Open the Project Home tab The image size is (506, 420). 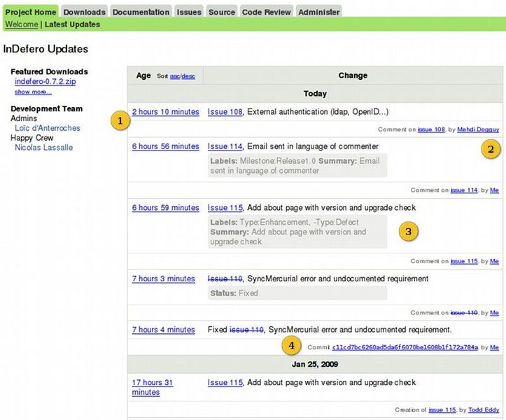pos(31,12)
